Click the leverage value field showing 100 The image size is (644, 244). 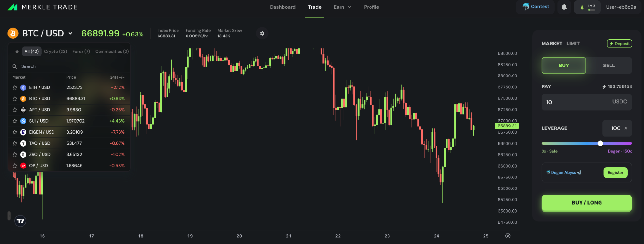(x=617, y=128)
